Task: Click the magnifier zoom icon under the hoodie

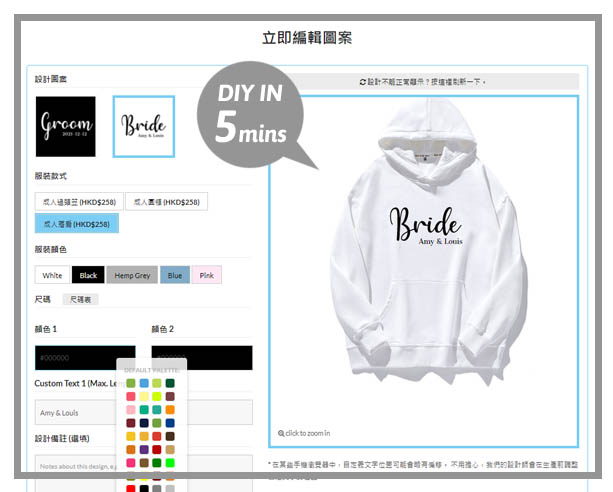Action: click(281, 433)
